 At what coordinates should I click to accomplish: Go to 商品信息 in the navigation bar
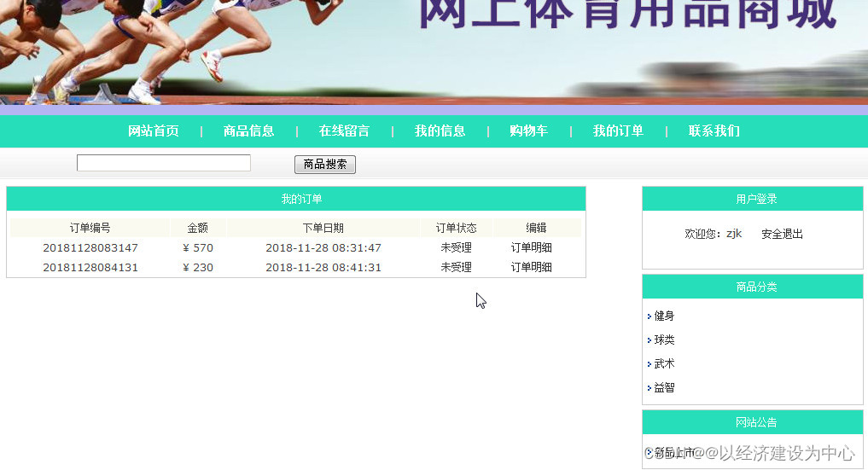[x=248, y=131]
